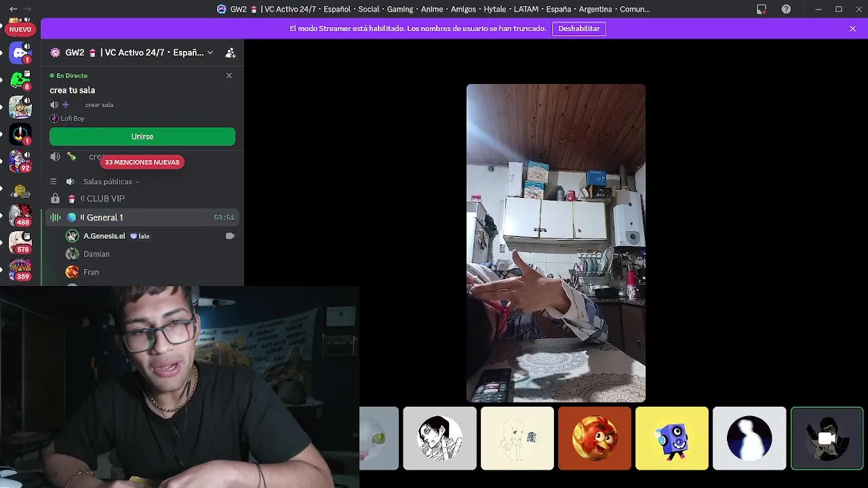
Task: Click the lain tag beside A.Genesis.el
Action: point(140,237)
